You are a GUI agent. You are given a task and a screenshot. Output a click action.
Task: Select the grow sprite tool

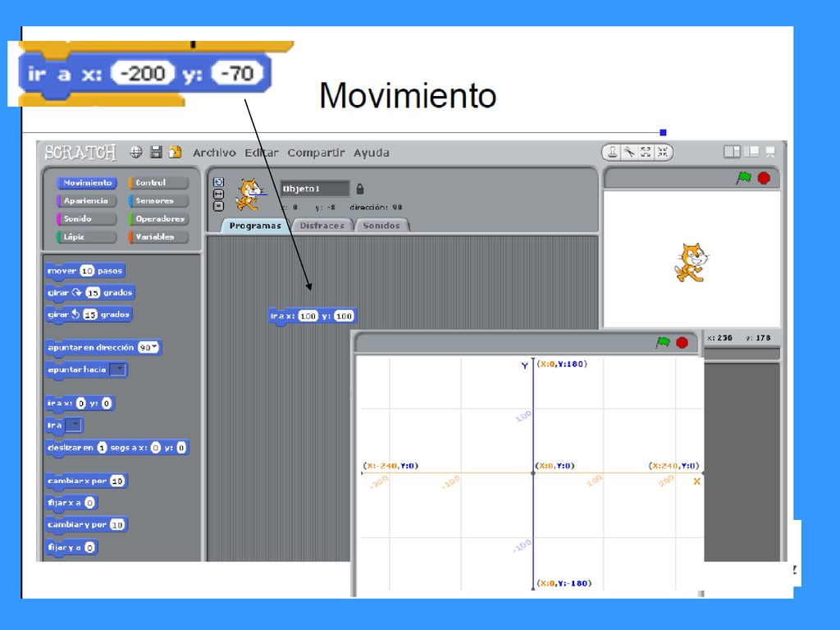coord(646,152)
